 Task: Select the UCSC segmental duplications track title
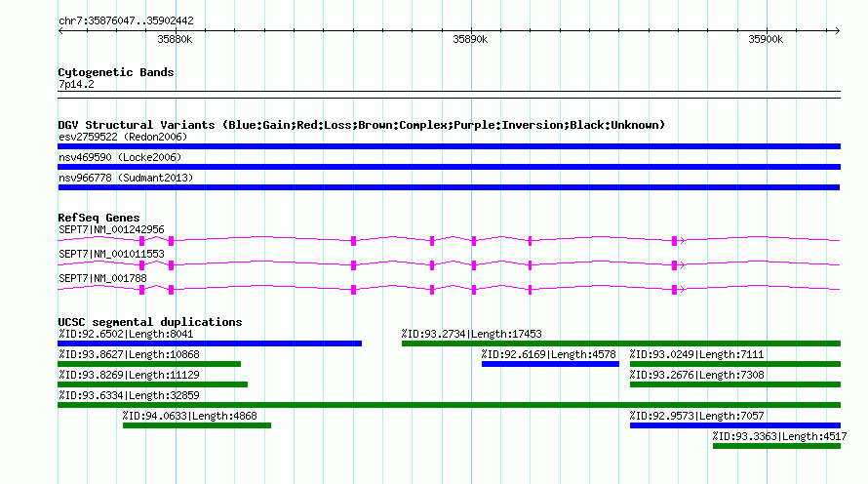[x=150, y=322]
